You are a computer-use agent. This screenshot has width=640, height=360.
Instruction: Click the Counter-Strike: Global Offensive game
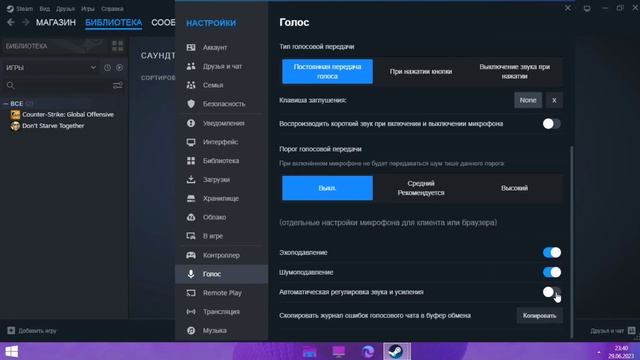point(62,114)
